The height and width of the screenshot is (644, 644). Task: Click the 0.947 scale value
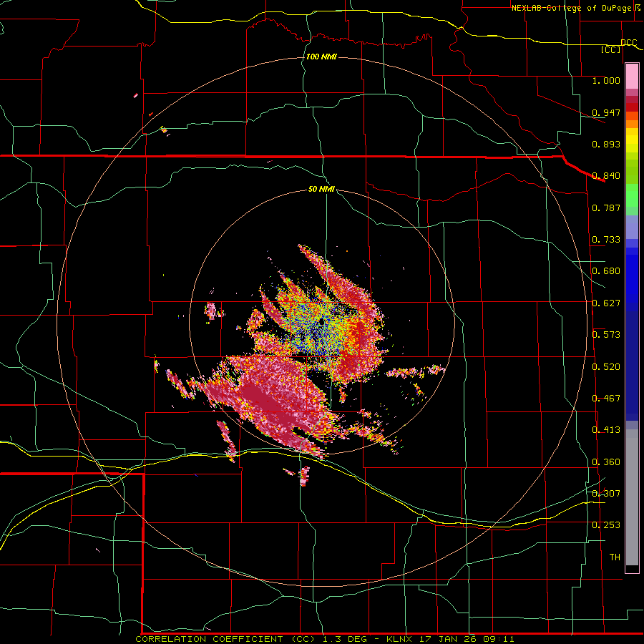[606, 112]
